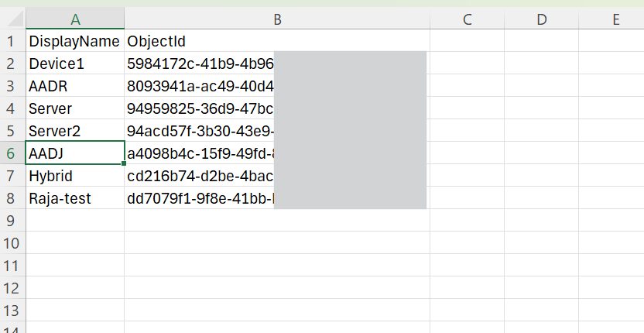Select column B header
The width and height of the screenshot is (644, 333).
tap(277, 19)
